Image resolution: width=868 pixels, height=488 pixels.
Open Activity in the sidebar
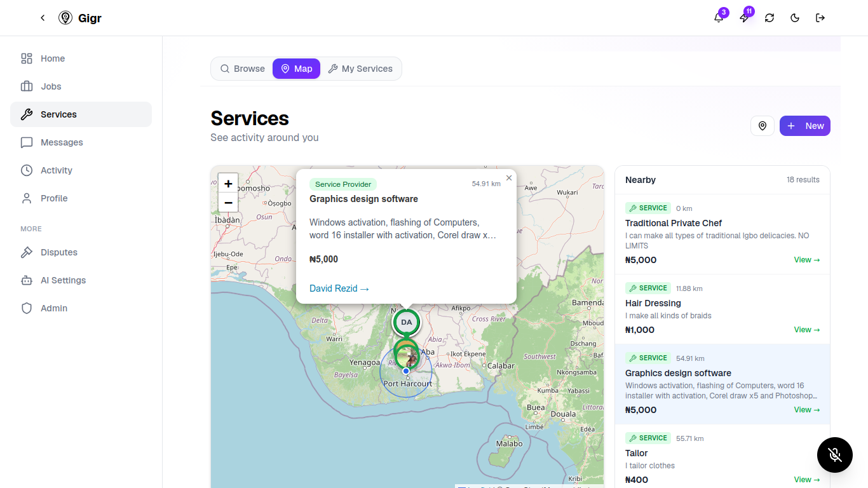(x=81, y=170)
